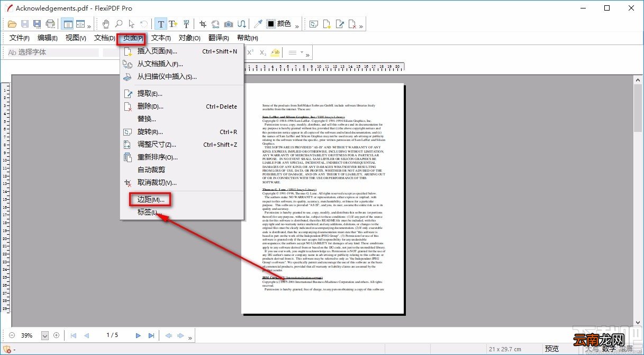Click in the 选择字体 font selector

(x=53, y=52)
